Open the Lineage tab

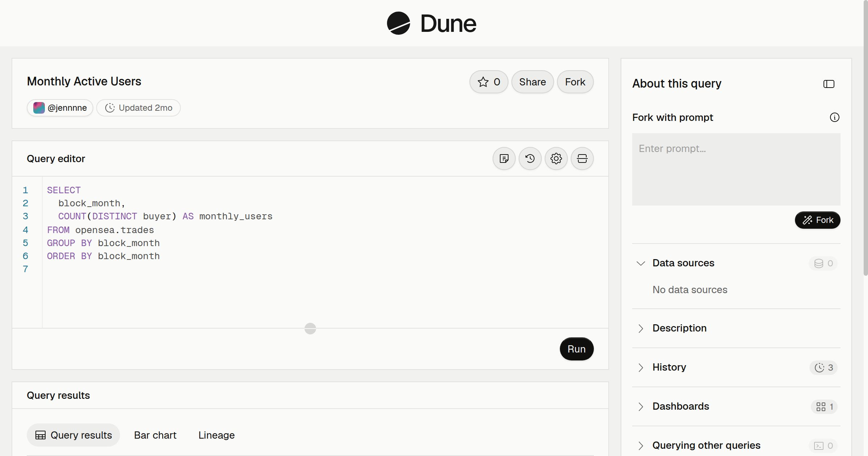click(216, 435)
